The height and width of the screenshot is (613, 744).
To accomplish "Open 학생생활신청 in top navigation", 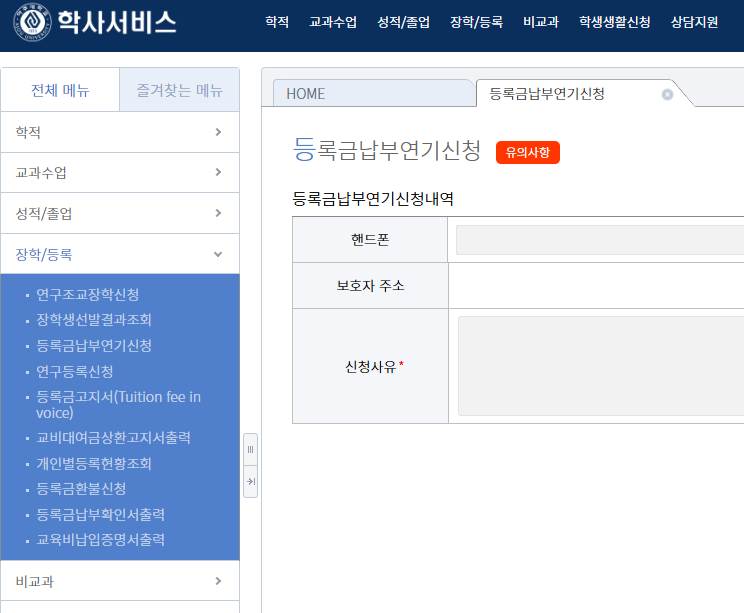I will pos(614,22).
